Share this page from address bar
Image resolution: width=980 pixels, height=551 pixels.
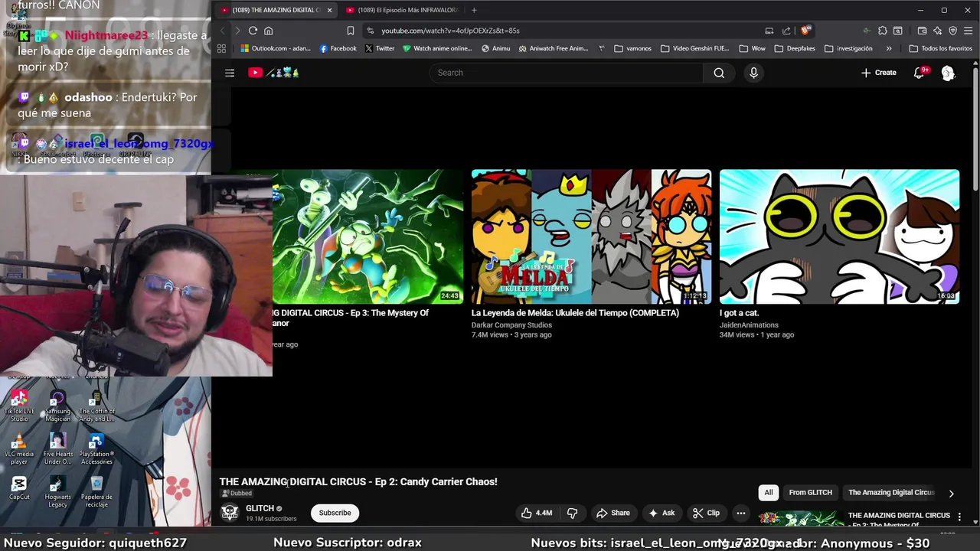tap(786, 31)
